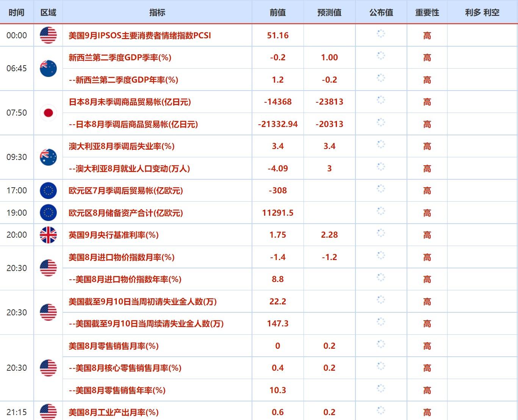Click the Japan flag at 07:50
Screen dimensions: 518x420
coord(48,113)
